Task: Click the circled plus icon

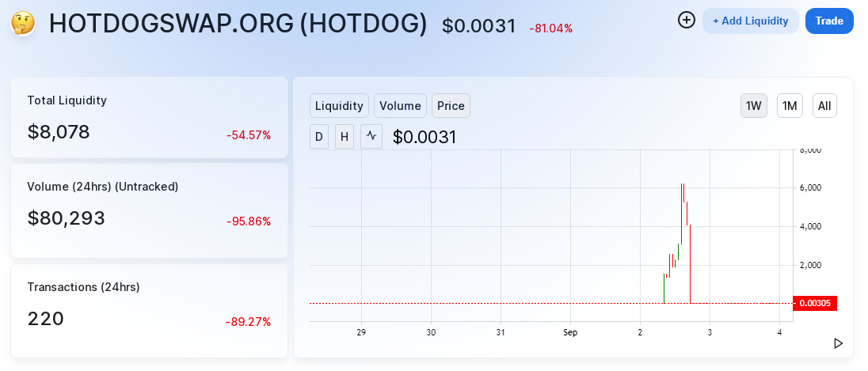Action: pos(687,21)
